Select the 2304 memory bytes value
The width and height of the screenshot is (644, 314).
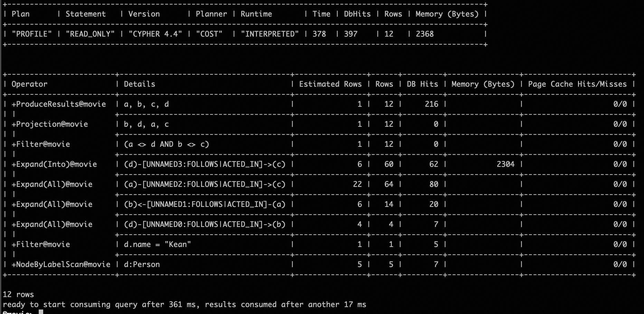[x=505, y=164]
